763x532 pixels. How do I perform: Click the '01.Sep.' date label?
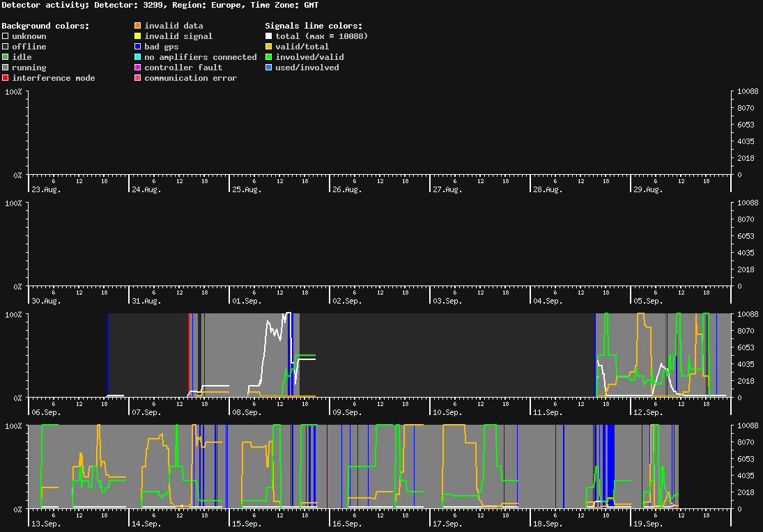pyautogui.click(x=247, y=301)
